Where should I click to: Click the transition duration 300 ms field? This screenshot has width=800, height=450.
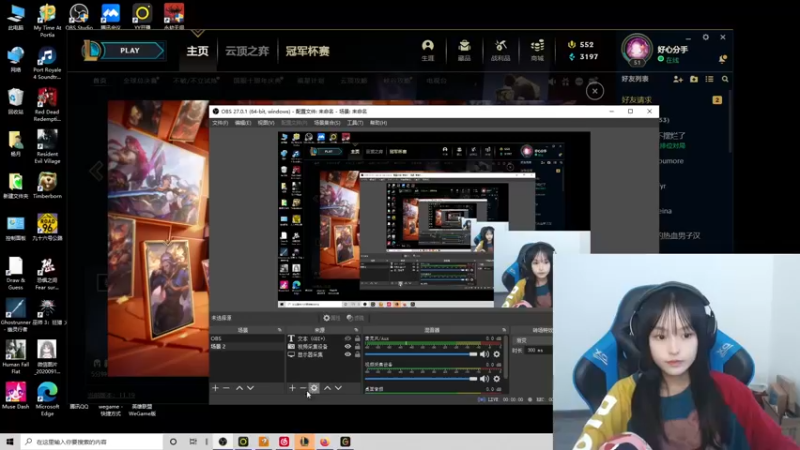(539, 351)
